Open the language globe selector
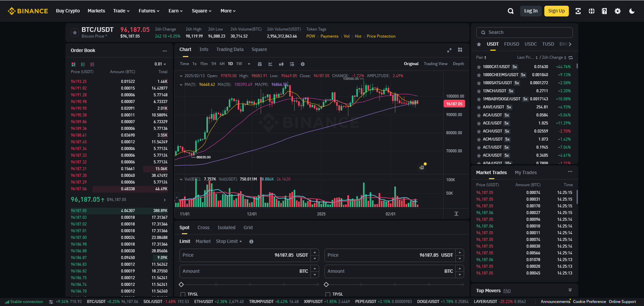Viewport: 644px width, 306px height. [592, 11]
